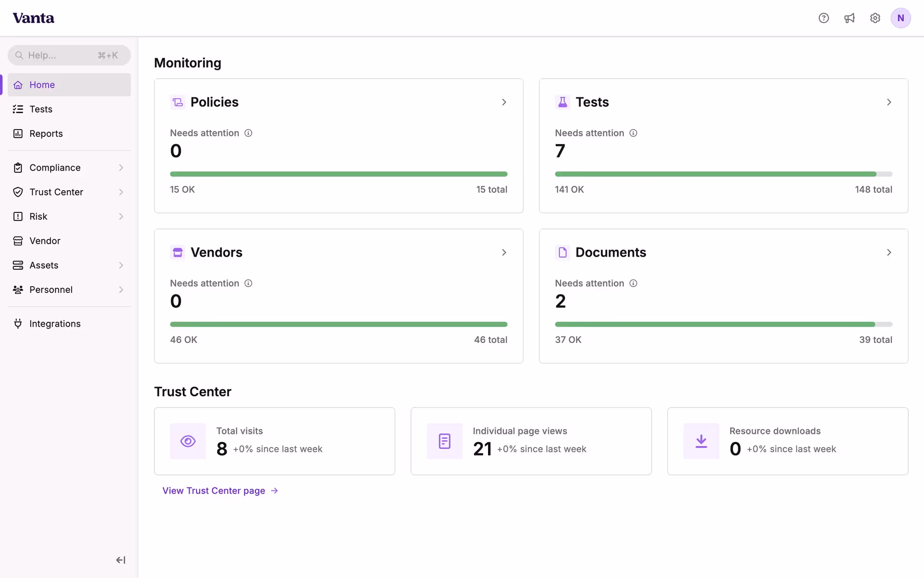Click the info icon next to Policies Needs attention
Image resolution: width=924 pixels, height=578 pixels.
tap(248, 133)
